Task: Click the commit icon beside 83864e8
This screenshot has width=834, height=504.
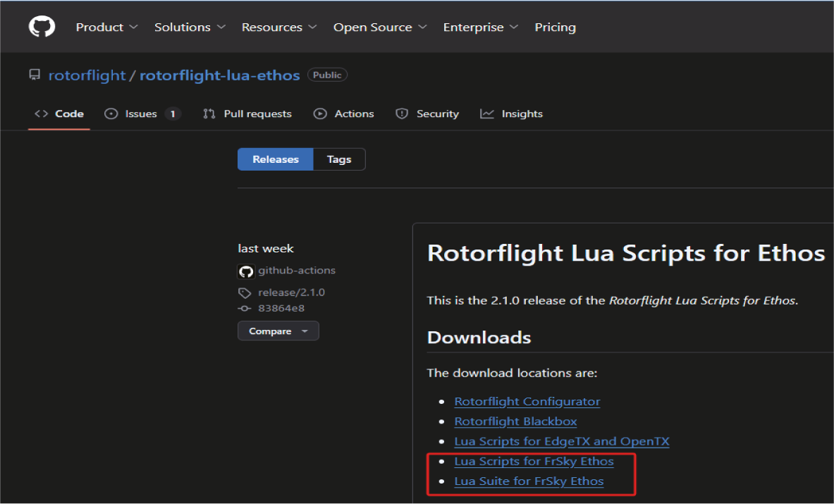Action: (245, 309)
